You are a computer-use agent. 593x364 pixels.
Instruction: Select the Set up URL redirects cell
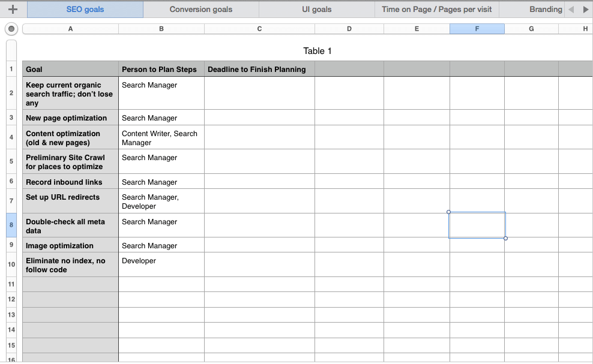pyautogui.click(x=70, y=201)
